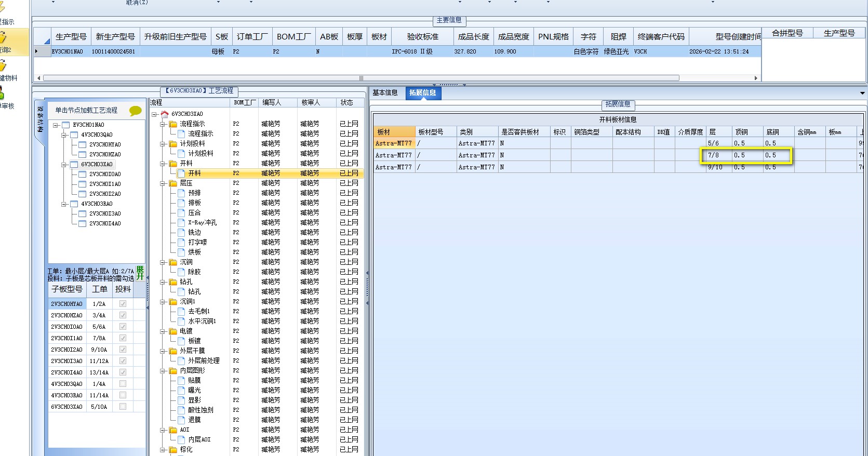The width and height of the screenshot is (868, 456).
Task: Click the main grid horizontal scrollbar thumb
Action: [x=361, y=78]
